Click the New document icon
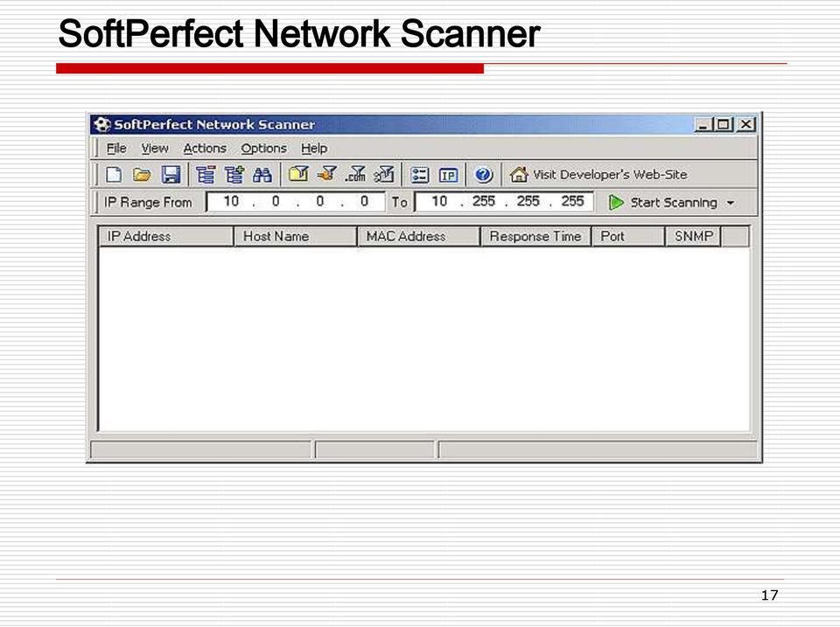The height and width of the screenshot is (627, 840). click(114, 175)
